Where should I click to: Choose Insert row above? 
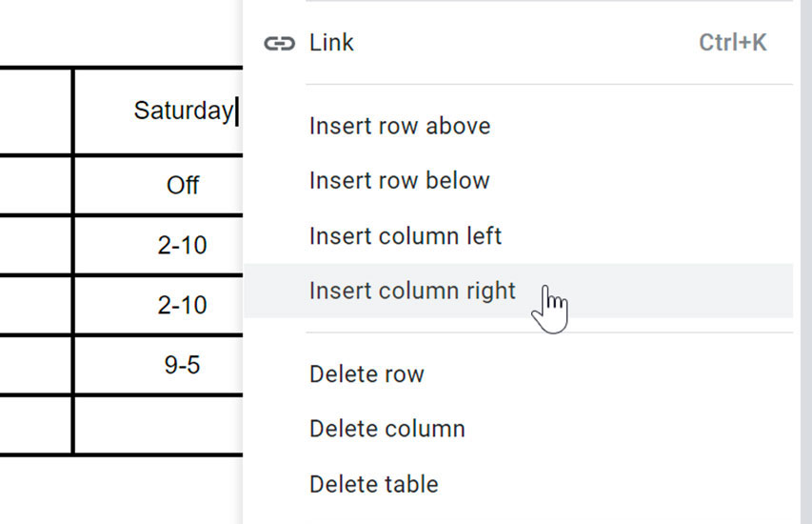(x=400, y=126)
